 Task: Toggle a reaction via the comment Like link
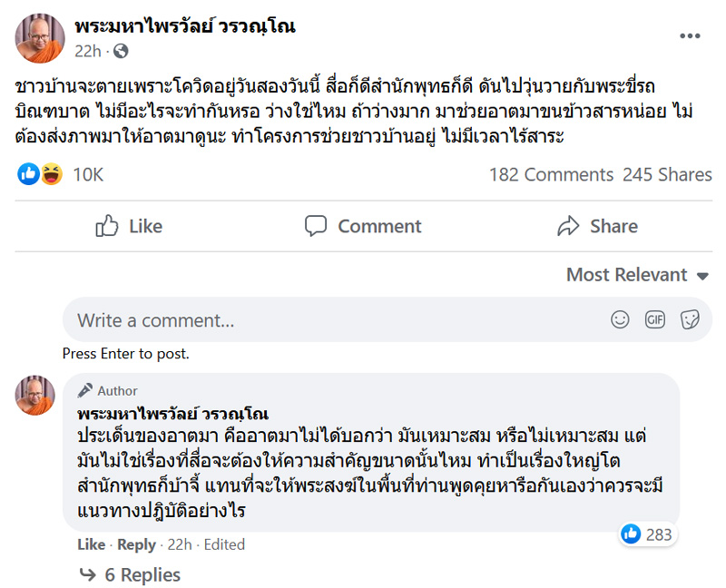pos(91,544)
